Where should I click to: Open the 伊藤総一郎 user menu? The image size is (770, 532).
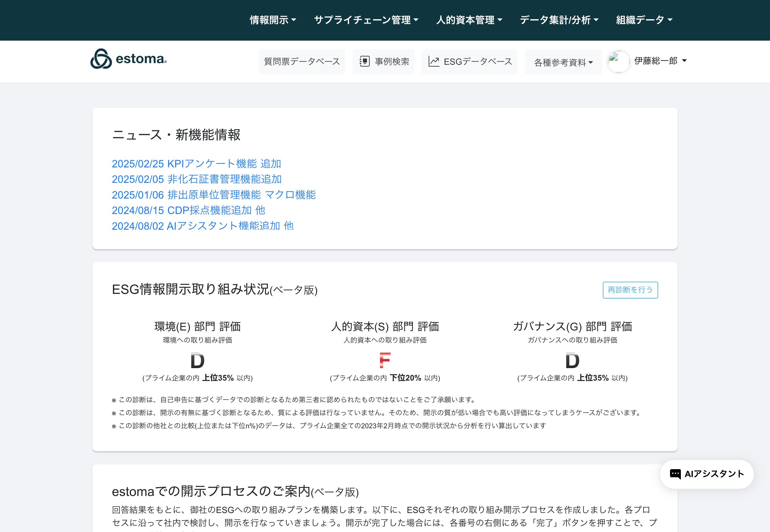pyautogui.click(x=660, y=61)
